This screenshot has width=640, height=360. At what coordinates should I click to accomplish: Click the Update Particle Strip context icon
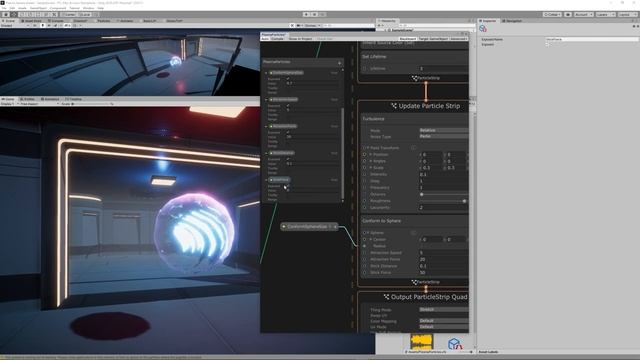tap(394, 106)
